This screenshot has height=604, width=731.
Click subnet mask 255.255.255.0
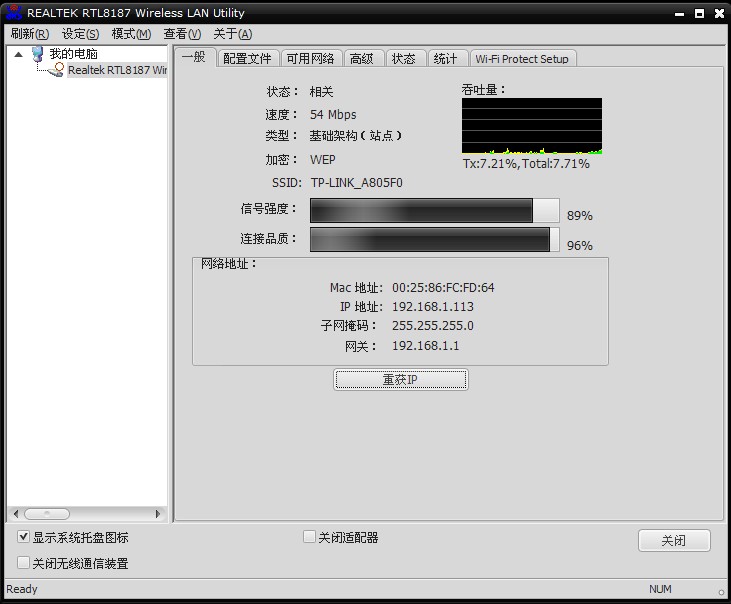(x=433, y=326)
